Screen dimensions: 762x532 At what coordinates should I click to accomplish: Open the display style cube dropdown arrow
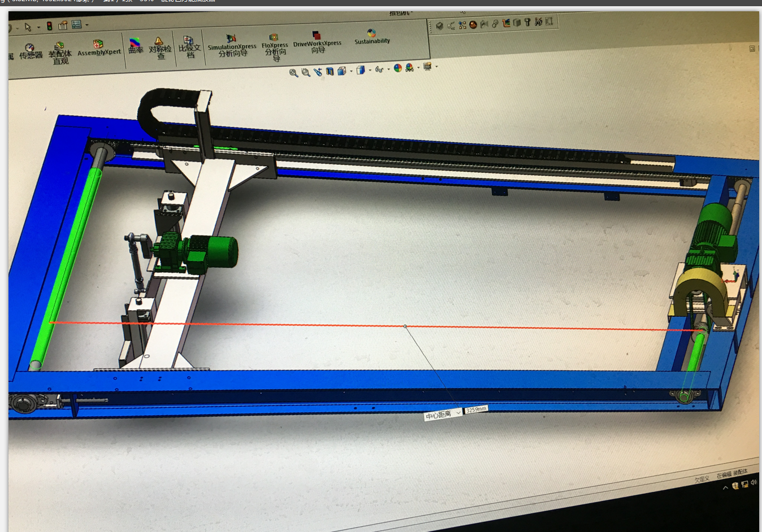(370, 70)
